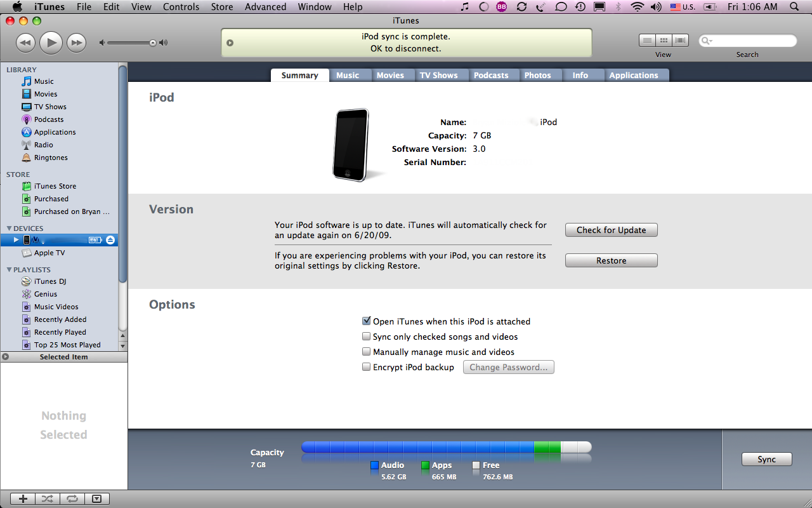Switch to list view
Screen dimensions: 812x508
click(647, 41)
